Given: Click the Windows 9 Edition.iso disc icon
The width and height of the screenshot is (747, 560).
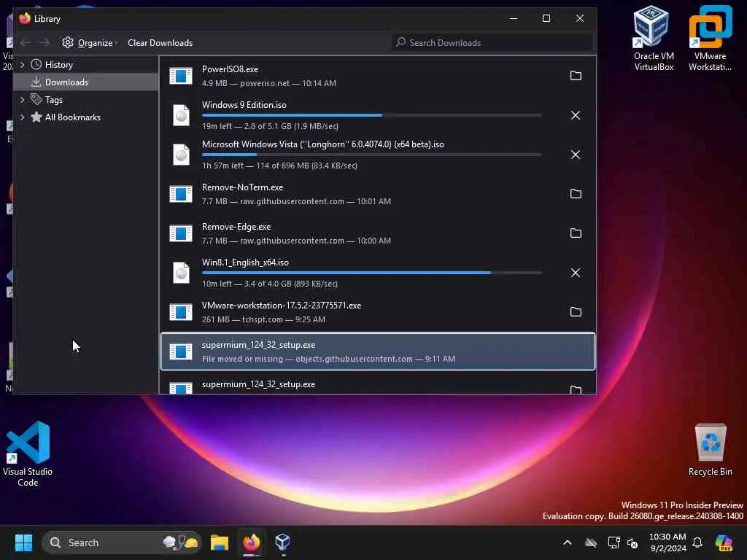Looking at the screenshot, I should pos(181,115).
